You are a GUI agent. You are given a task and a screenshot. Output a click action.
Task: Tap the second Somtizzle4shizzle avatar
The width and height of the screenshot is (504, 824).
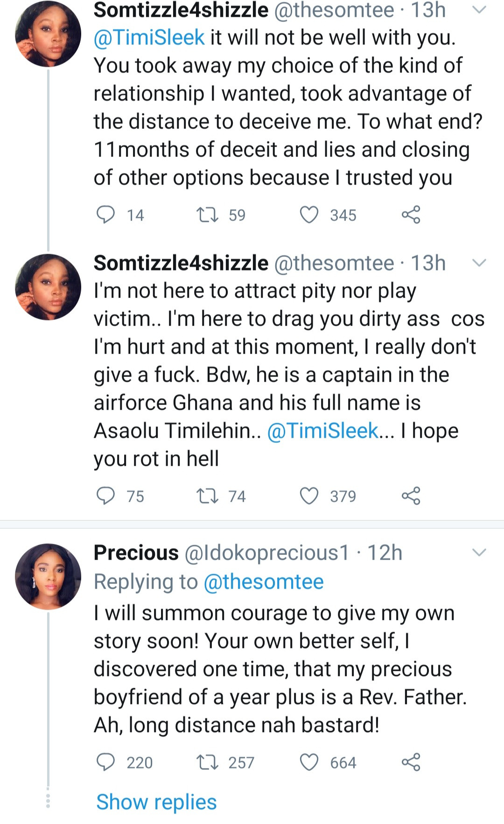coord(48,286)
